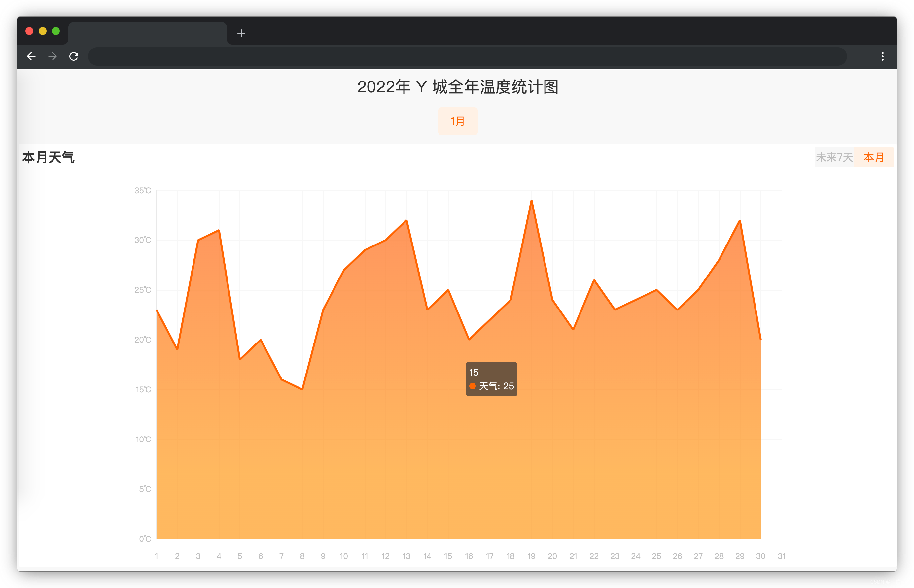The image size is (914, 588).
Task: Click the data point at day 13
Action: tap(406, 221)
